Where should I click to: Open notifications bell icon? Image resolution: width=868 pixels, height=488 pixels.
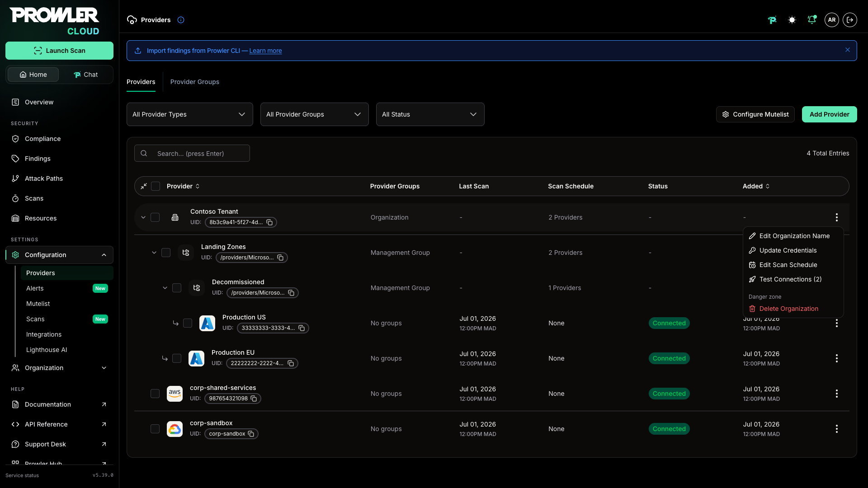(x=812, y=20)
